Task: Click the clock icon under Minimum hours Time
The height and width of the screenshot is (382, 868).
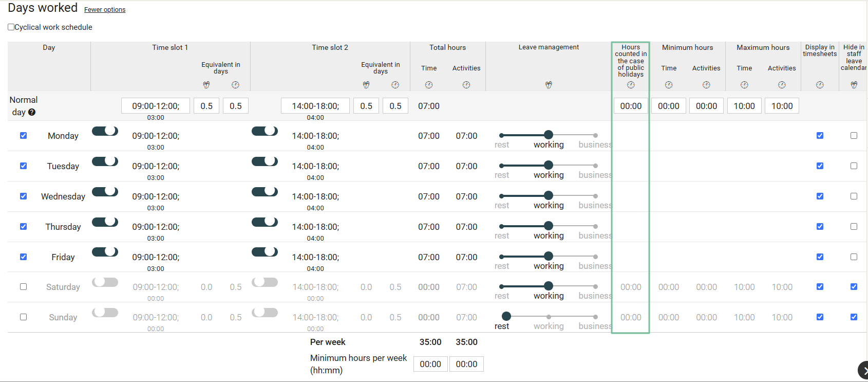Action: click(x=669, y=85)
